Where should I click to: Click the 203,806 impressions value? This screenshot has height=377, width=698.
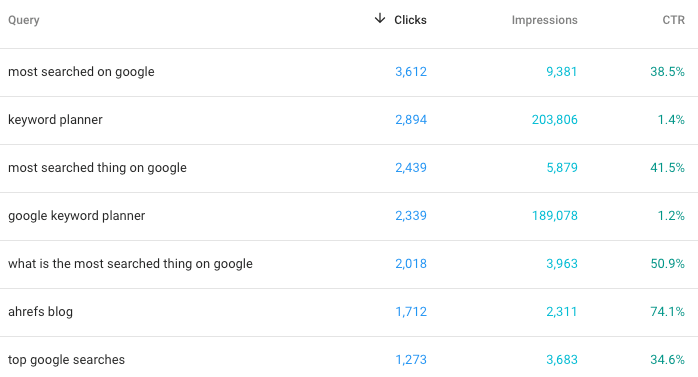[555, 120]
